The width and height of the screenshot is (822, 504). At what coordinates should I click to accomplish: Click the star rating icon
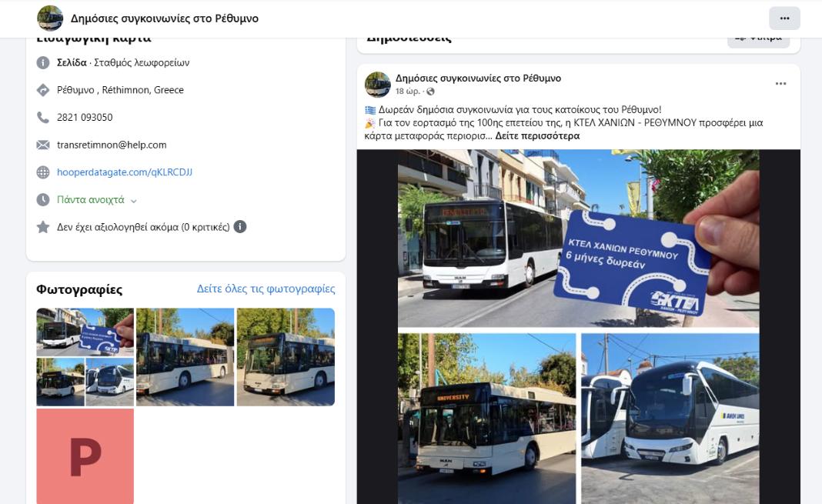(43, 227)
